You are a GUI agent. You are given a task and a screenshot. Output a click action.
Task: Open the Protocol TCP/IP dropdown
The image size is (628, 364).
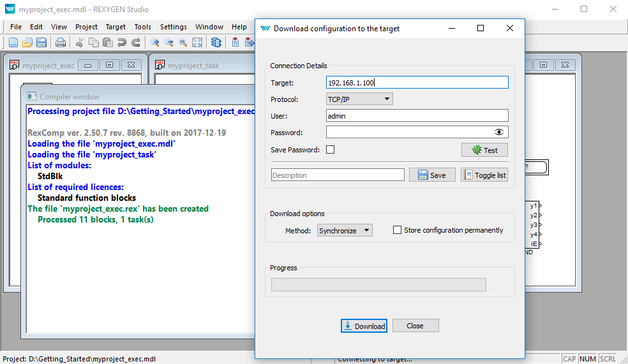359,99
